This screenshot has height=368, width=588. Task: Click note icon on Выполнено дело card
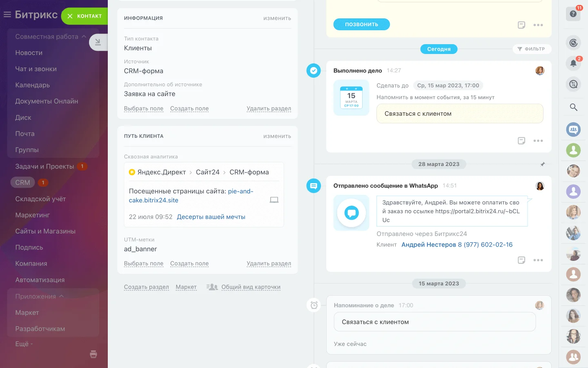click(521, 141)
